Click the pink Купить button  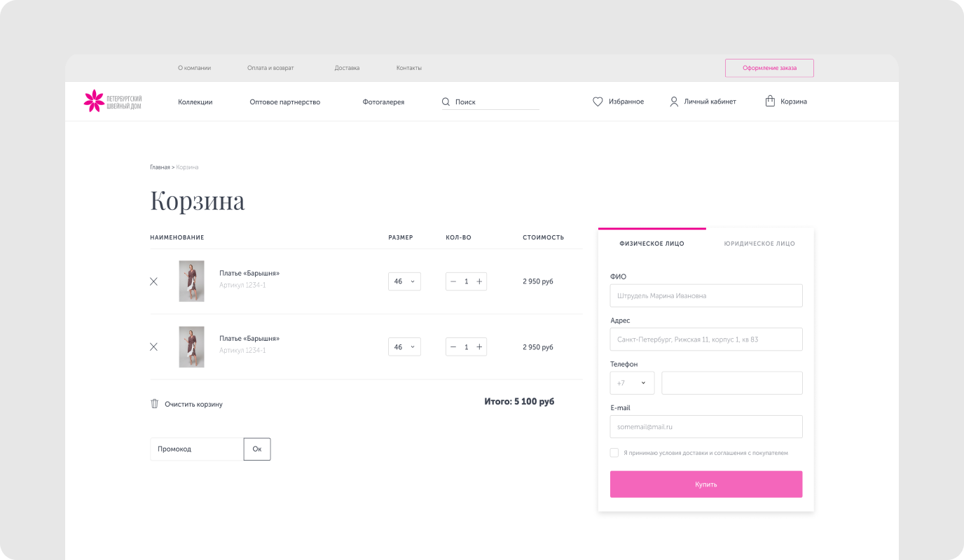point(706,484)
